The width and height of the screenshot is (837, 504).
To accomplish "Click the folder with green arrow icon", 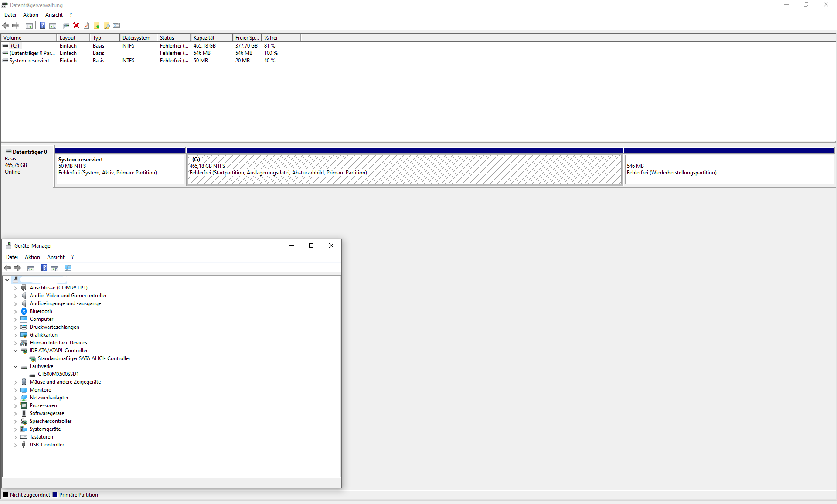I will (97, 25).
